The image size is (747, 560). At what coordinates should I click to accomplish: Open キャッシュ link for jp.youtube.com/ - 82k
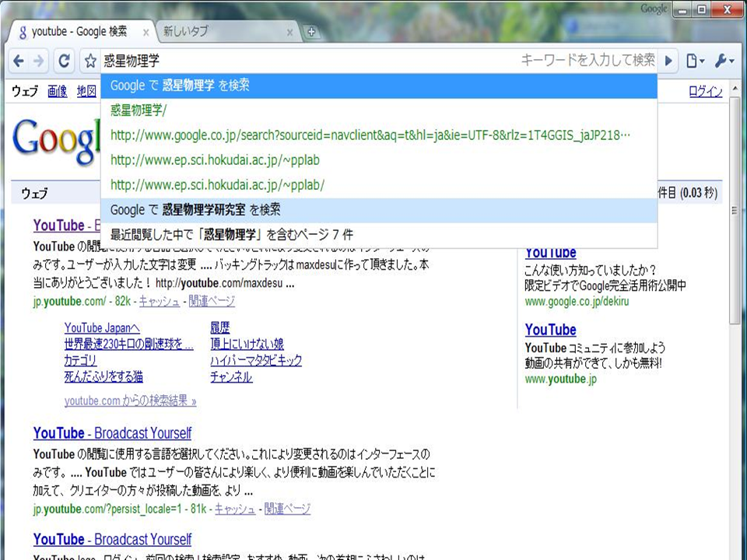[159, 301]
